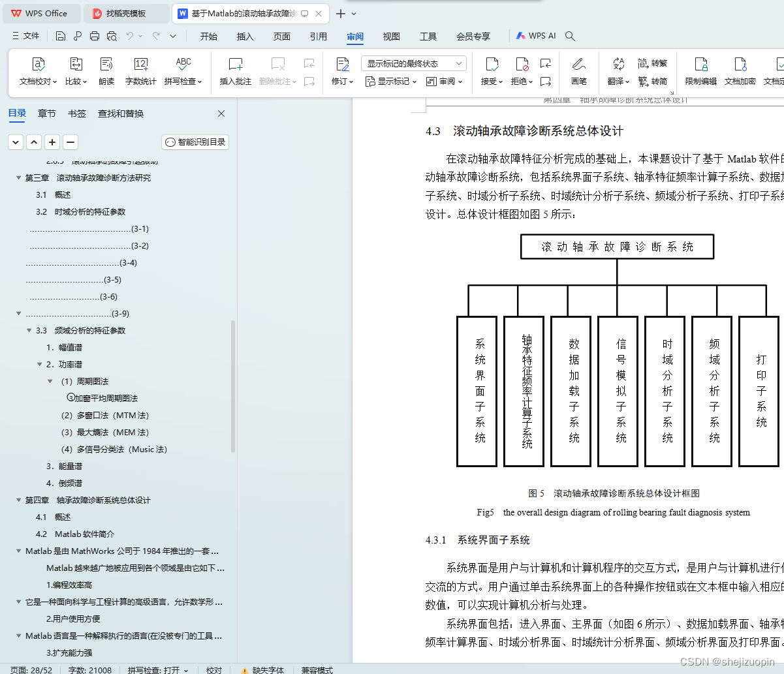
Task: Click the navigation pane vertical scrollbar
Action: point(233,386)
